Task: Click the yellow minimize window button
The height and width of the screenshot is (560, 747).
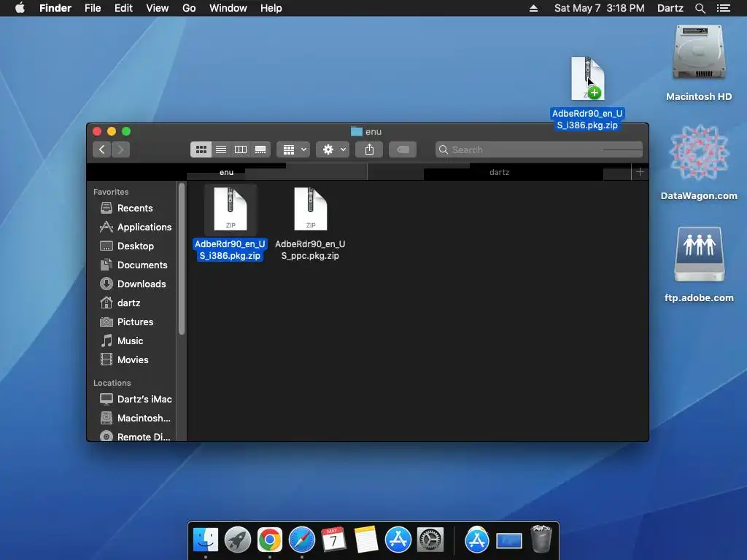Action: coord(112,131)
